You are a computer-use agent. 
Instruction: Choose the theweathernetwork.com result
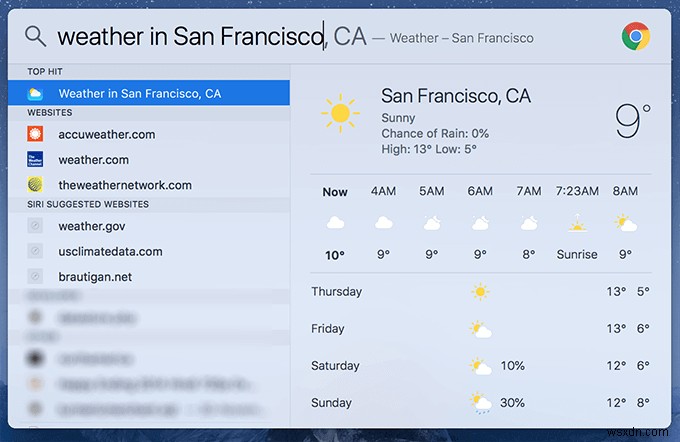click(149, 185)
